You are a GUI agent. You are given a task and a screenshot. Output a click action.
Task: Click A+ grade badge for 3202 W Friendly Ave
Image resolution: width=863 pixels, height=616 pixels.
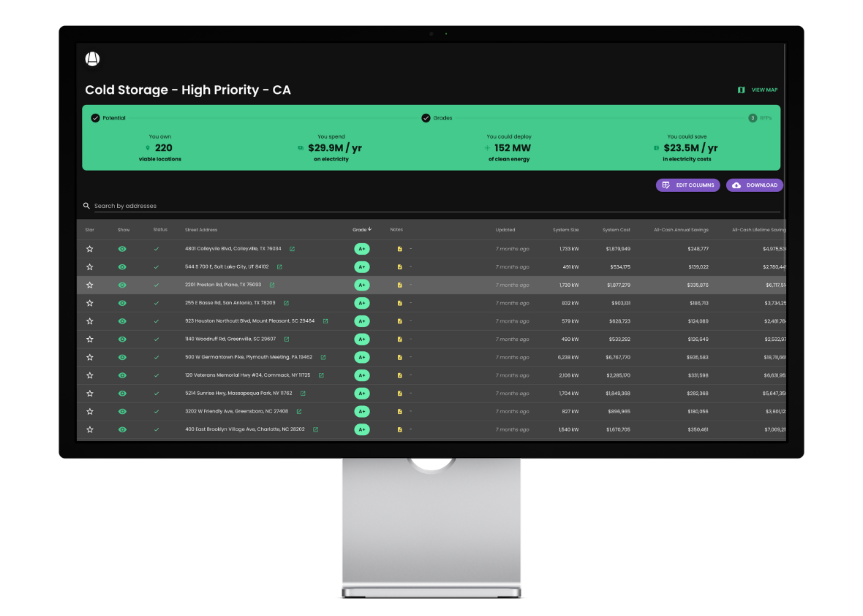(362, 412)
